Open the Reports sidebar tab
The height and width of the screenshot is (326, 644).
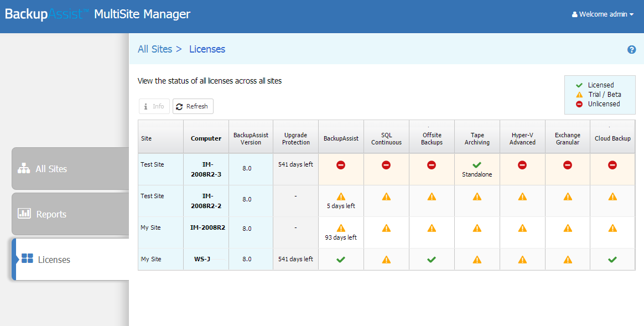(71, 214)
